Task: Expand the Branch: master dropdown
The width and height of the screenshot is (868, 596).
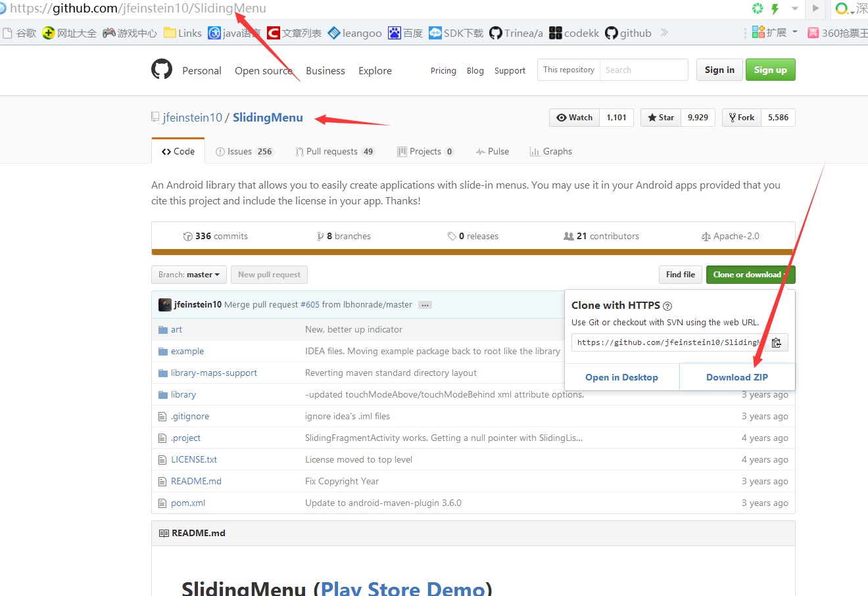Action: click(189, 275)
